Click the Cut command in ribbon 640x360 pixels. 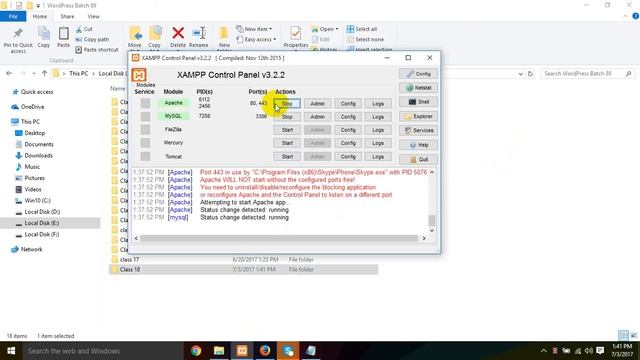84,29
